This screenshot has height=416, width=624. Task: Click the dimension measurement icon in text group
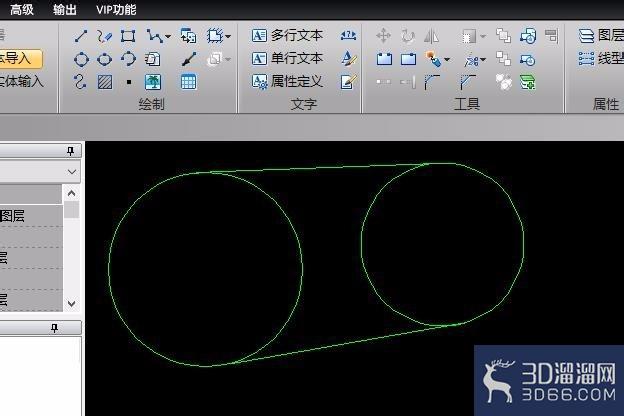coord(348,35)
